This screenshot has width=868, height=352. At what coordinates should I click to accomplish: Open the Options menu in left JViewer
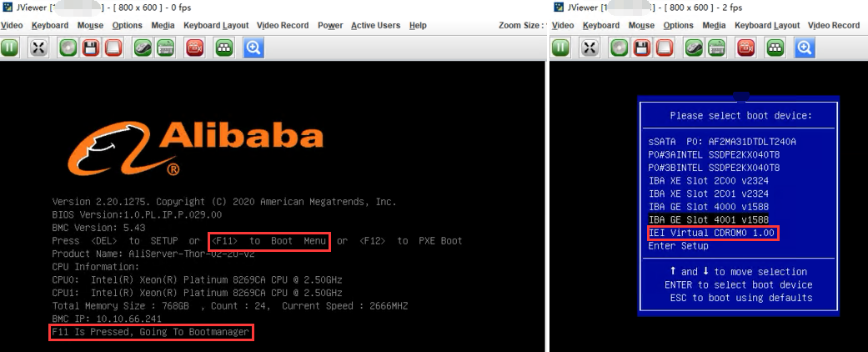(x=128, y=26)
